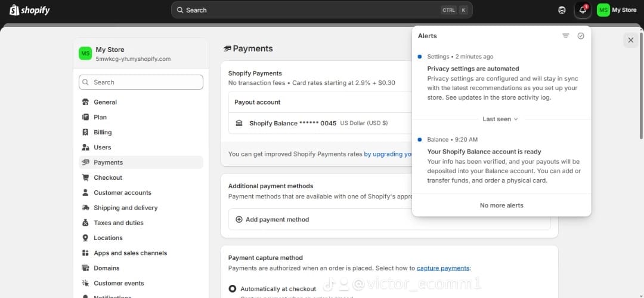Follow the by upgrading link

click(388, 154)
